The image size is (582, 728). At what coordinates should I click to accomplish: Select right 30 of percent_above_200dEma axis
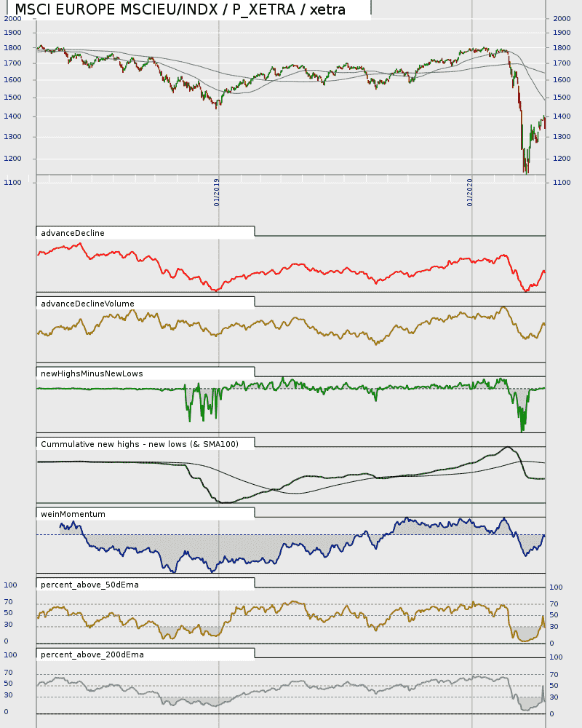[x=554, y=697]
